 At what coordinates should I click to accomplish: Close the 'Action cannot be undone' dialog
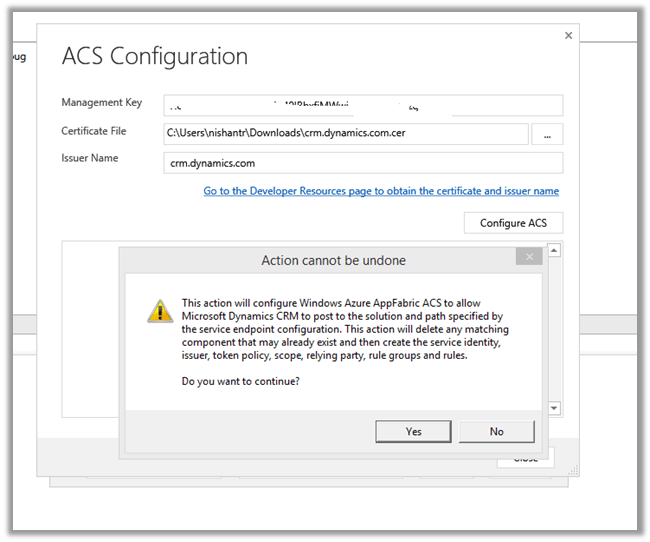529,258
